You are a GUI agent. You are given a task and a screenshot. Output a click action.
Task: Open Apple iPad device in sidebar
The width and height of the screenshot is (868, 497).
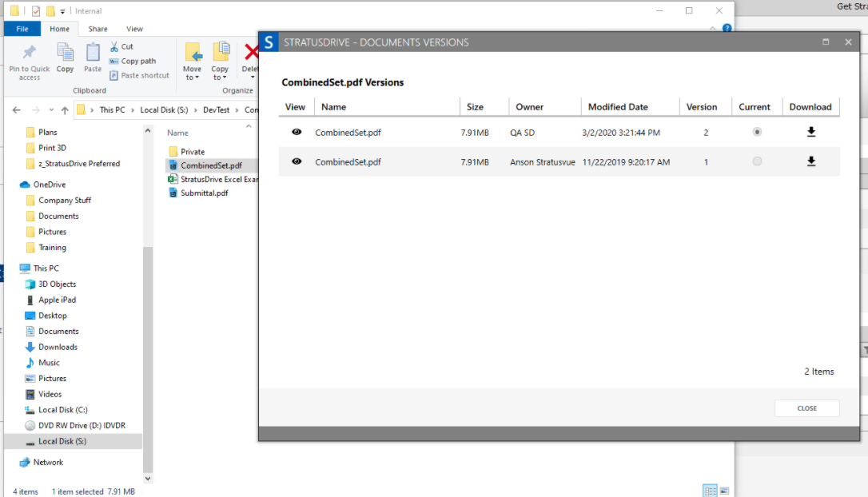coord(57,300)
